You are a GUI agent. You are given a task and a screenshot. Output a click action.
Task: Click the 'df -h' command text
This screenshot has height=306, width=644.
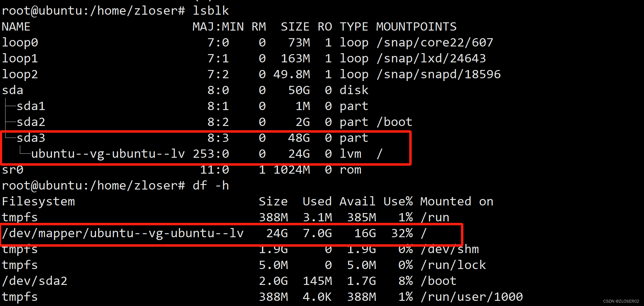point(211,186)
